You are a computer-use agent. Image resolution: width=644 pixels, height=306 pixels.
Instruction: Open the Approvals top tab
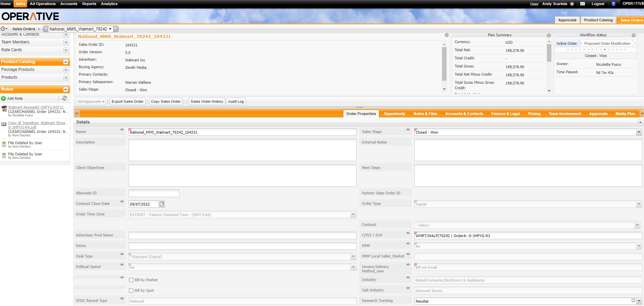567,20
